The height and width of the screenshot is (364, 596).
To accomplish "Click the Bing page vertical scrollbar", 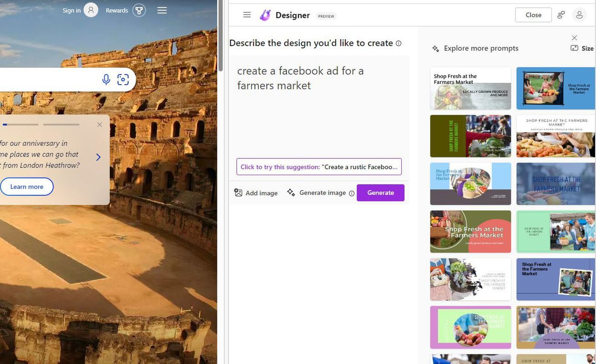I will tap(221, 36).
